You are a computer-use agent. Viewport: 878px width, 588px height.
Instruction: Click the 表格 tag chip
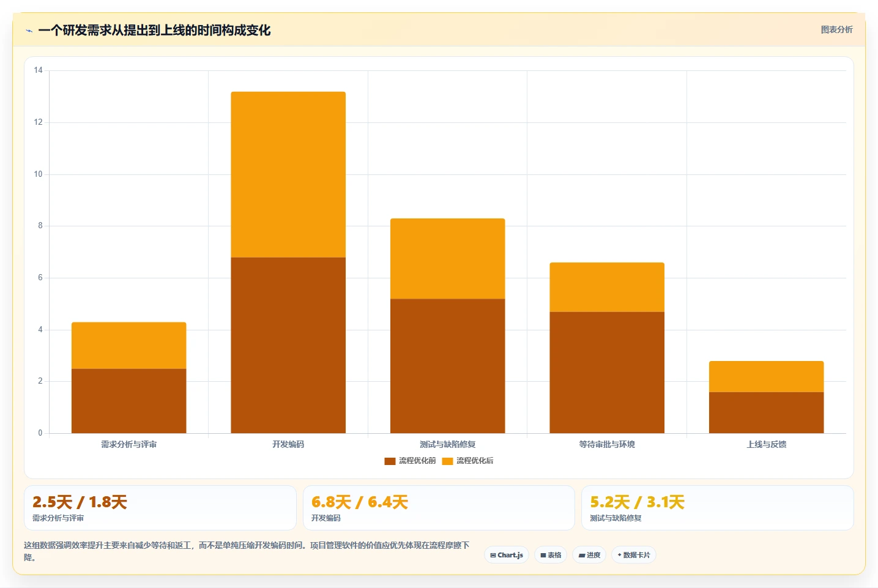coord(551,555)
